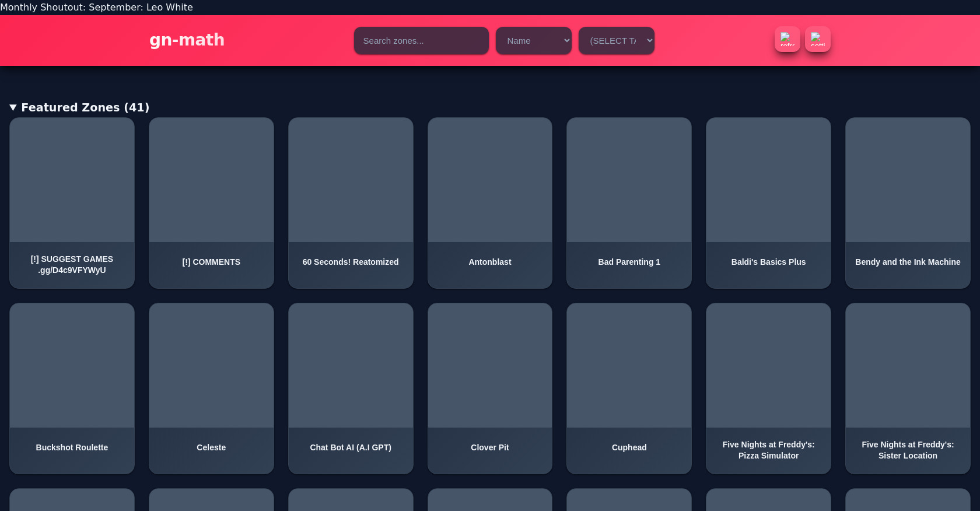Open the Cuphead zone card
Viewport: 980px width, 511px height.
[x=629, y=388]
